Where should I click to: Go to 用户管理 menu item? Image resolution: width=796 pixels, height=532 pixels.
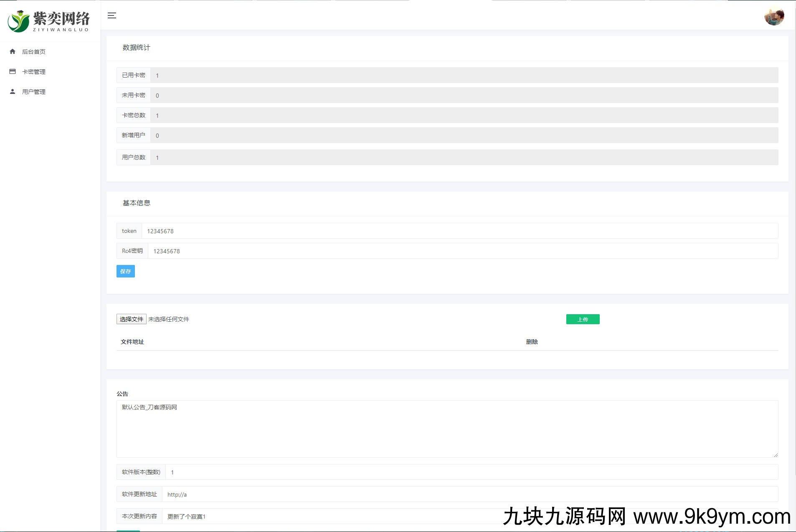click(34, 92)
